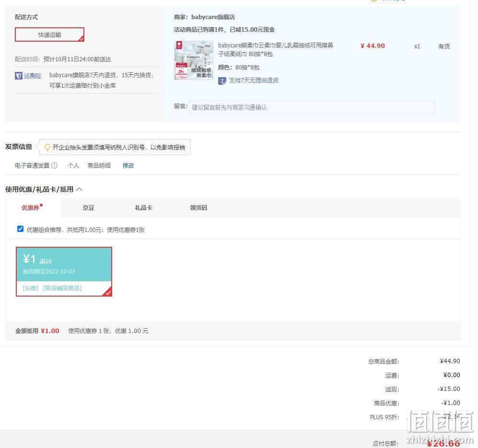Switch to the 领货码 tab
The image size is (478, 448).
tap(198, 208)
